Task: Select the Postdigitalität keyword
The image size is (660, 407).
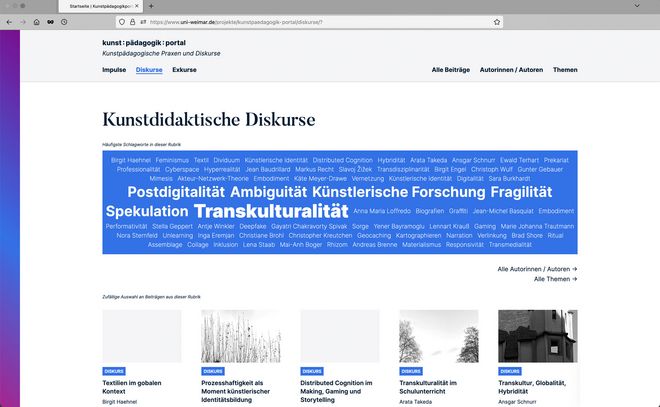Action: coord(176,192)
